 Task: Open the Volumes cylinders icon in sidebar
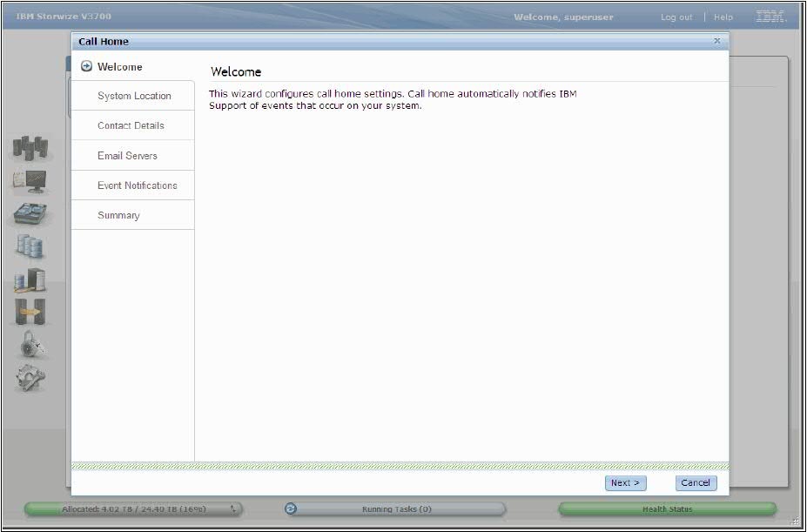30,246
